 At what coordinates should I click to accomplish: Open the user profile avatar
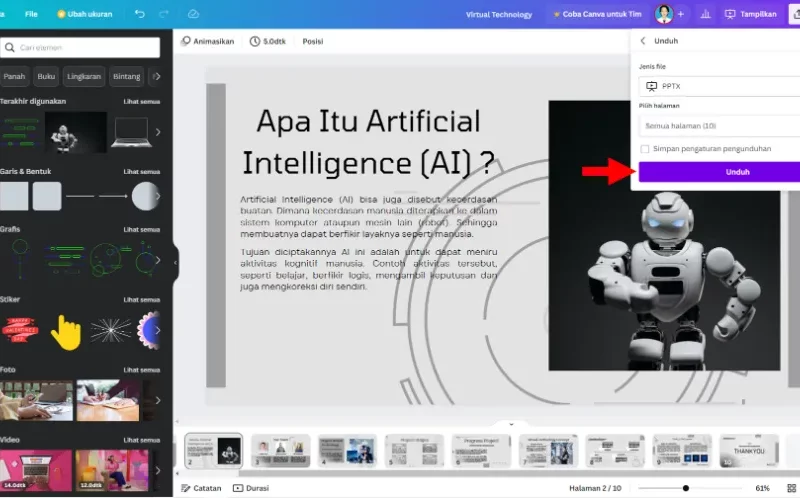pos(663,14)
